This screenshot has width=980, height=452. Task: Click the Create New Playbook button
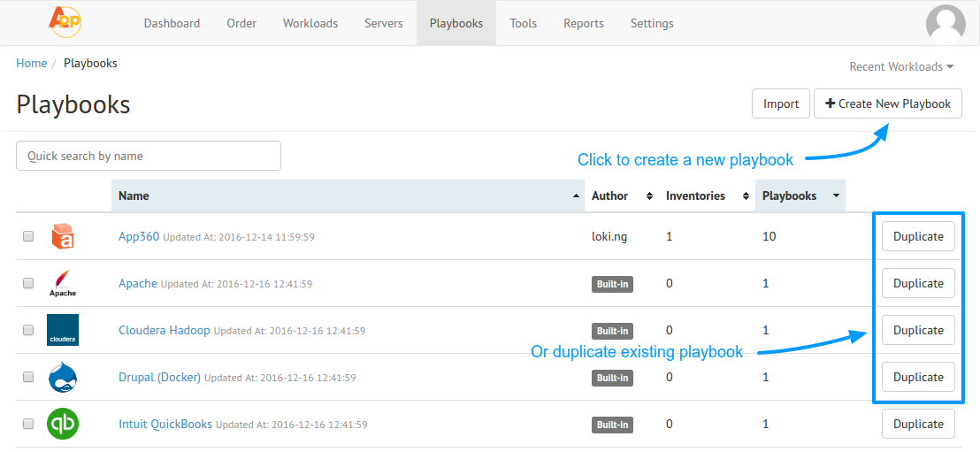[x=888, y=103]
